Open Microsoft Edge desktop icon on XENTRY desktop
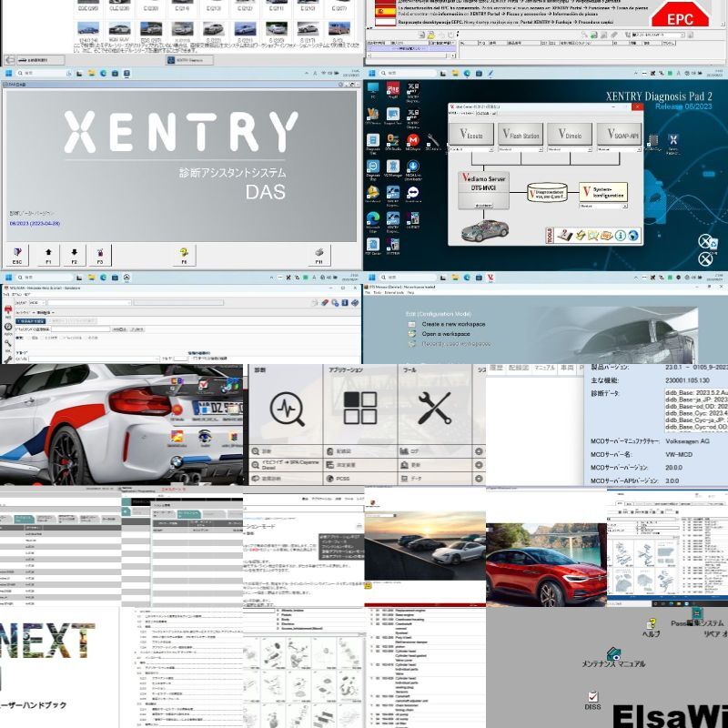728x728 pixels. pos(373,220)
